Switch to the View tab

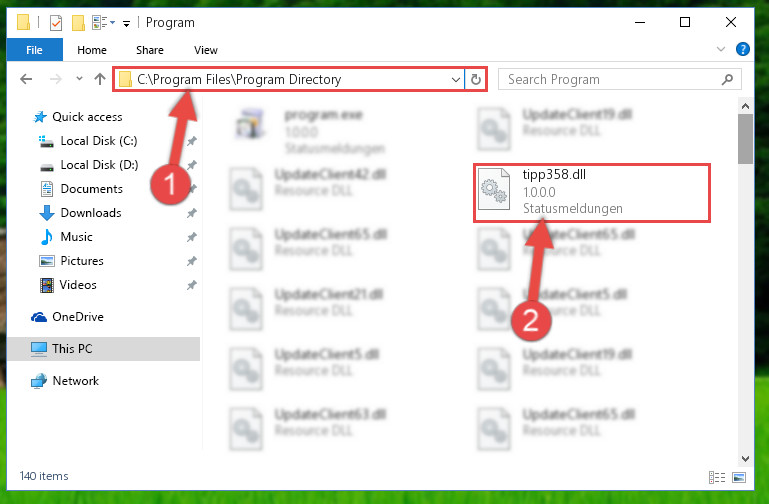[205, 50]
